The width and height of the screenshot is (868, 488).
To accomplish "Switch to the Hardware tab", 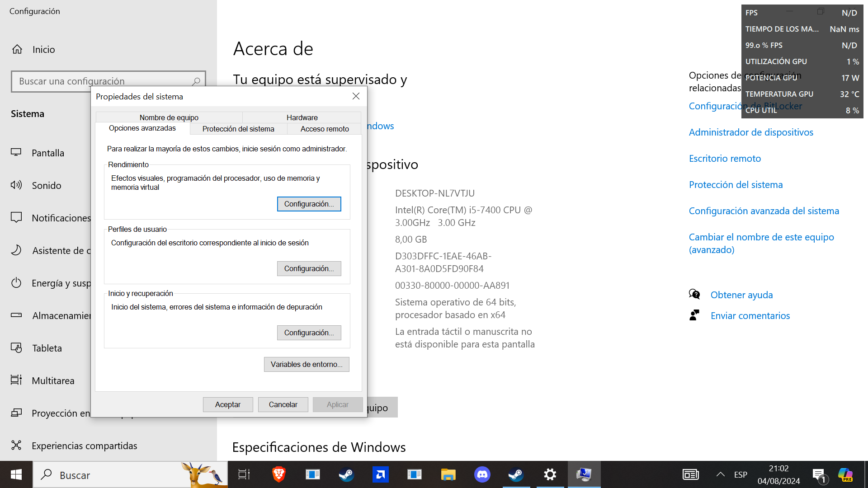I will [302, 117].
